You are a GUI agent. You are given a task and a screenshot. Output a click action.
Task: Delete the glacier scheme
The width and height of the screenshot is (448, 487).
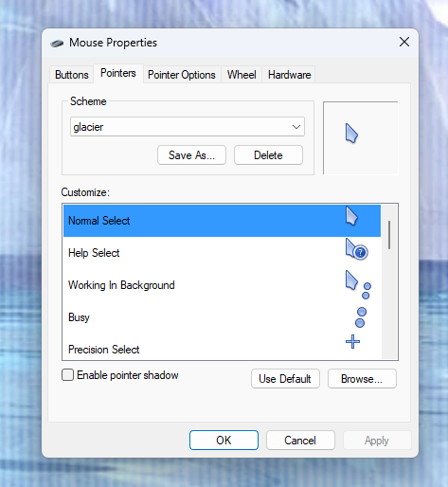[268, 155]
